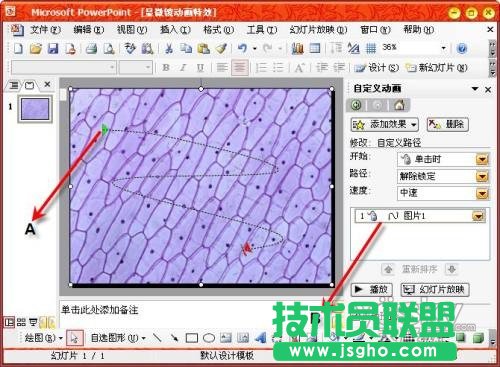Click the 新幻灯片 button
Viewport: 500px width, 367px height.
point(437,68)
